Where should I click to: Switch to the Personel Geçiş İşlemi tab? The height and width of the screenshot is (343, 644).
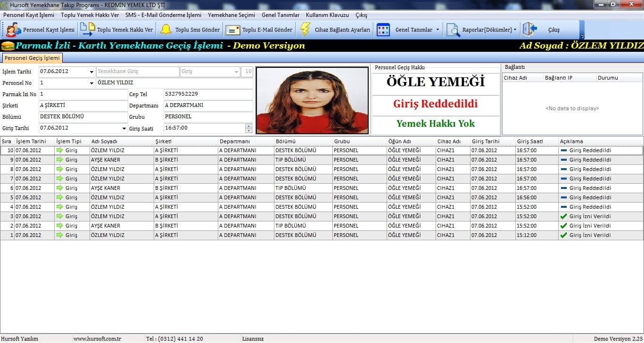click(x=33, y=57)
